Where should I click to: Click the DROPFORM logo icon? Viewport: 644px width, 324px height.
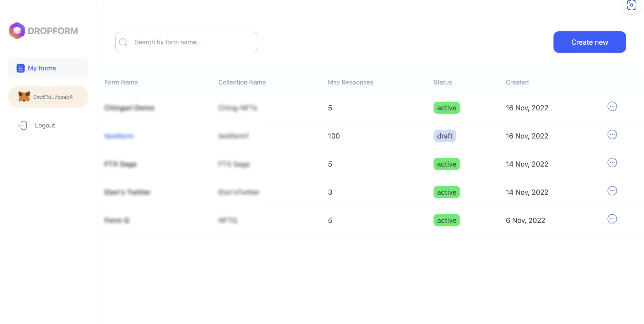click(17, 30)
